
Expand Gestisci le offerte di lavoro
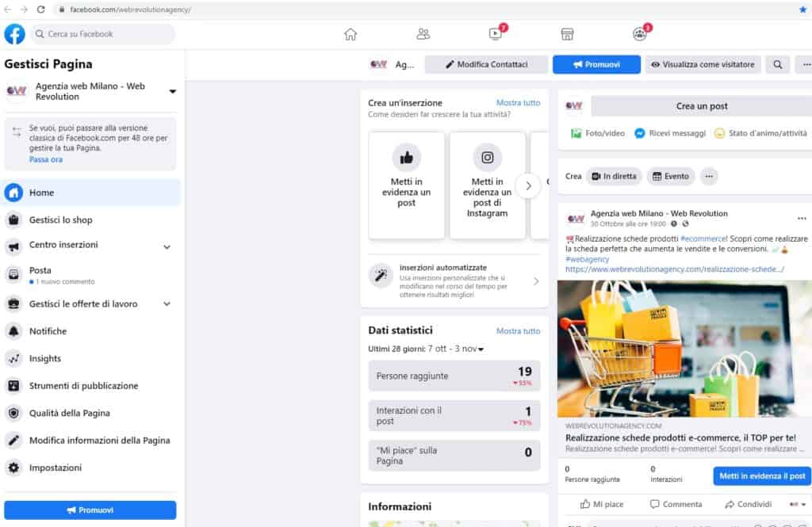[x=167, y=304]
